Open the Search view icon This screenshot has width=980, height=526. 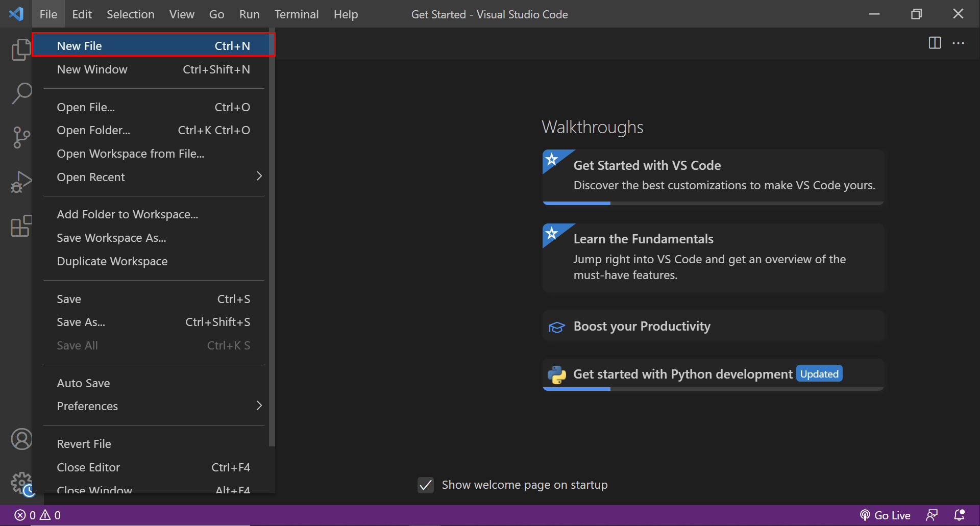[21, 93]
